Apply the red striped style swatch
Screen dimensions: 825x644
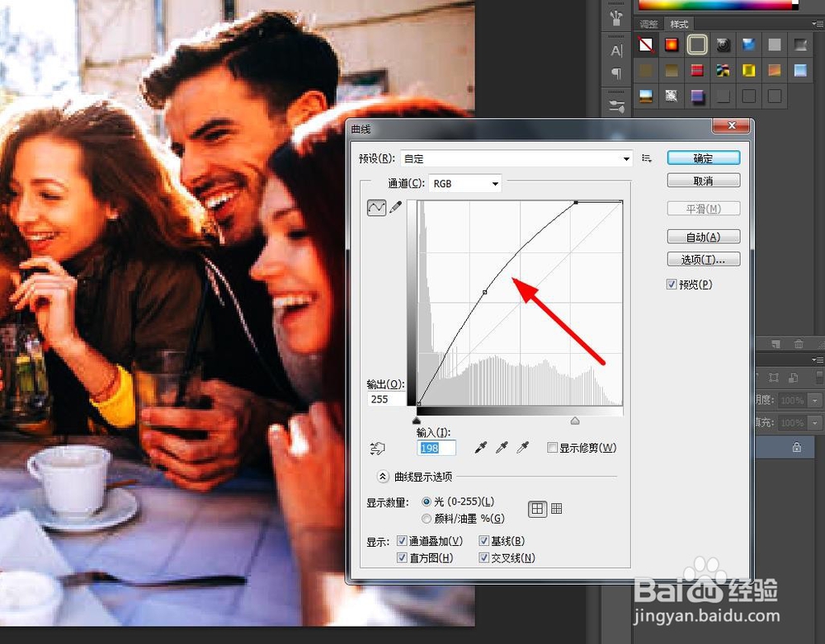697,70
